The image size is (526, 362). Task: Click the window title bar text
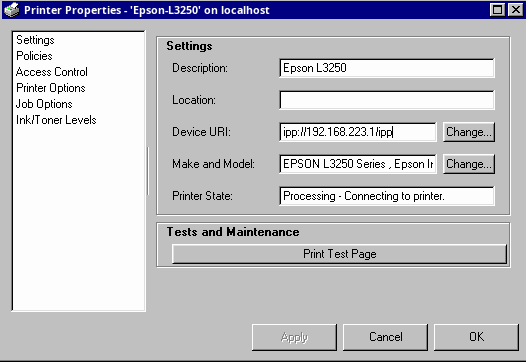pos(147,10)
